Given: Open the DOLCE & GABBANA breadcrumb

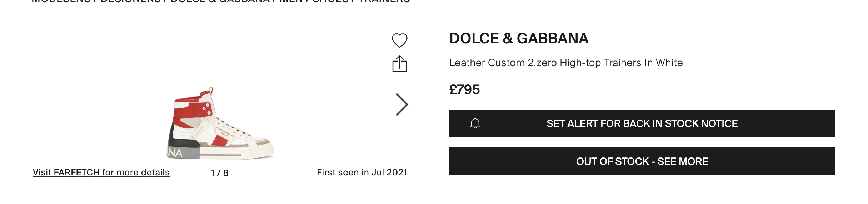Looking at the screenshot, I should pos(220,1).
